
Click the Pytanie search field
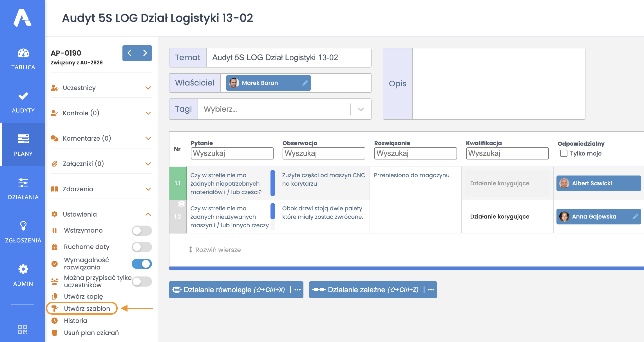click(232, 153)
